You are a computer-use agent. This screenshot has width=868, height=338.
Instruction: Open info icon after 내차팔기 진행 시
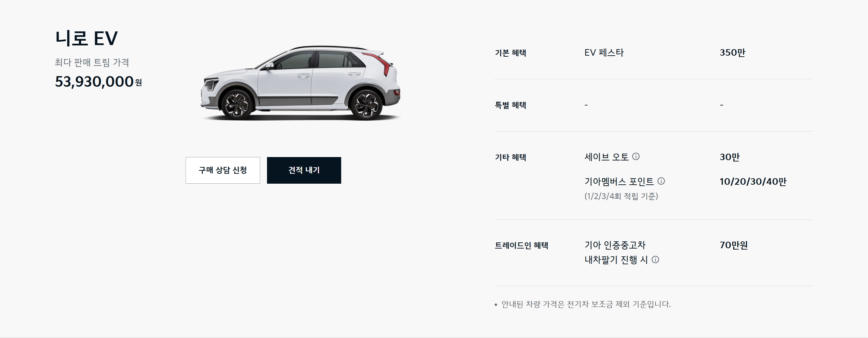click(655, 260)
